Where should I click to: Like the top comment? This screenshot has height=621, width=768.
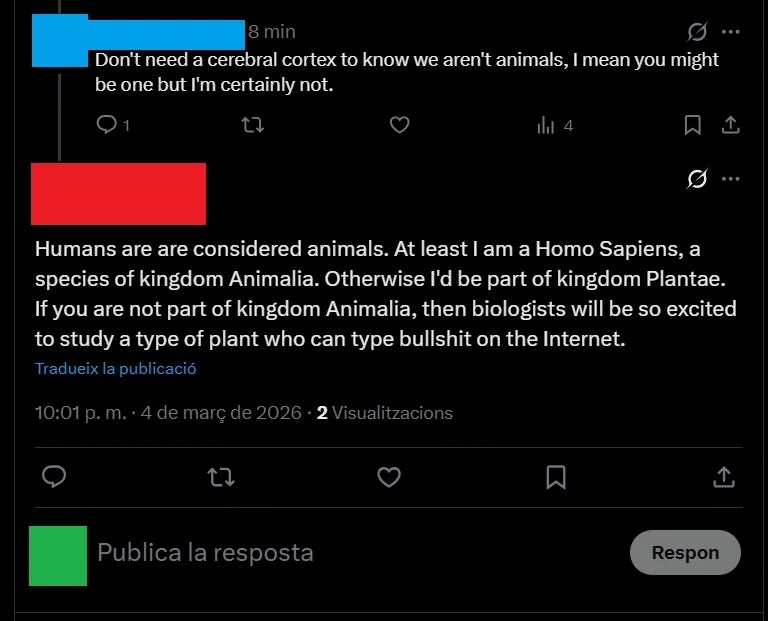click(x=399, y=125)
